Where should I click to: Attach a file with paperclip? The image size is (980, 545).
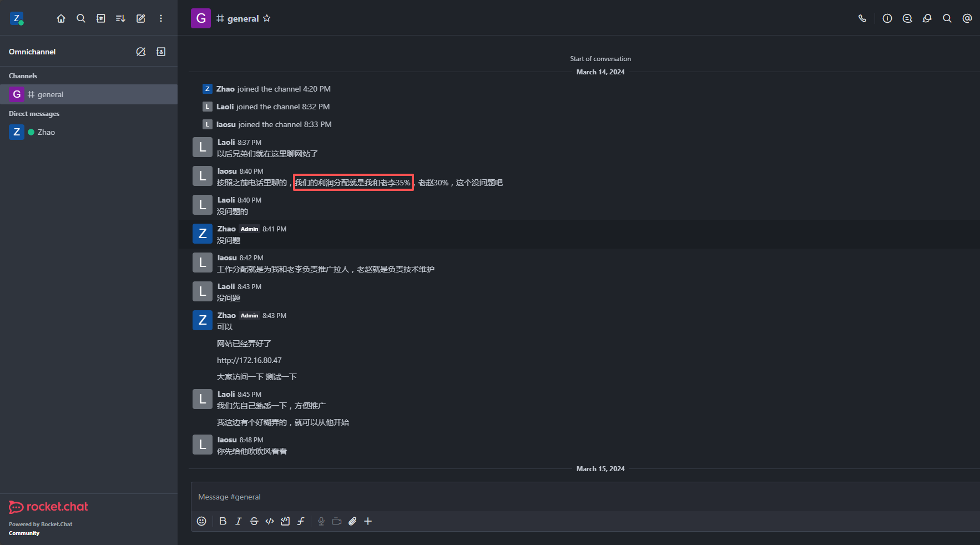(352, 521)
